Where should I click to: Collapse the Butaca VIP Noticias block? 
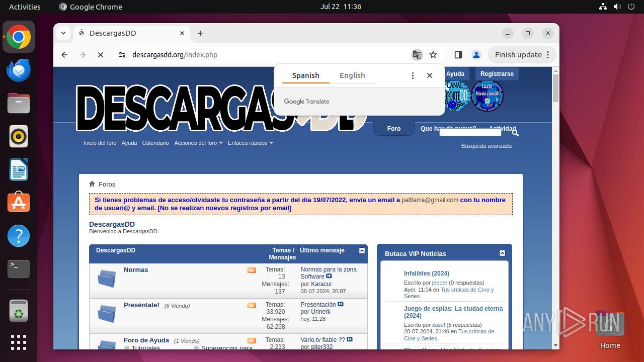(502, 253)
